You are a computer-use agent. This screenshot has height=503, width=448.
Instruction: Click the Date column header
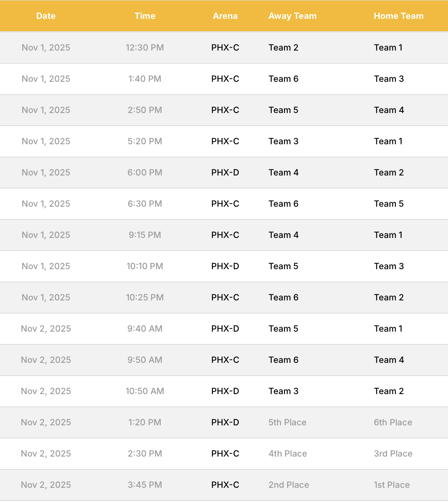46,16
